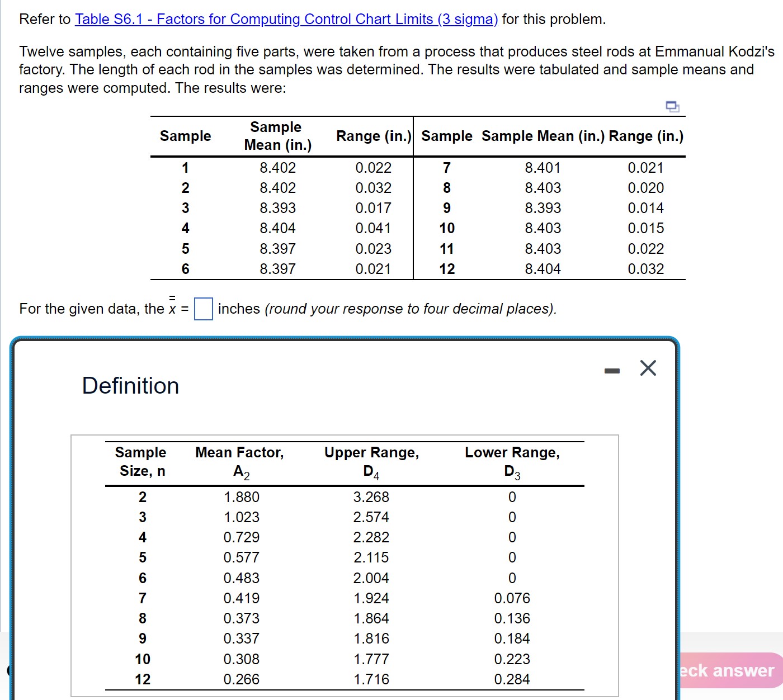
Task: Click the Lower Range D3 column header
Action: tap(512, 461)
